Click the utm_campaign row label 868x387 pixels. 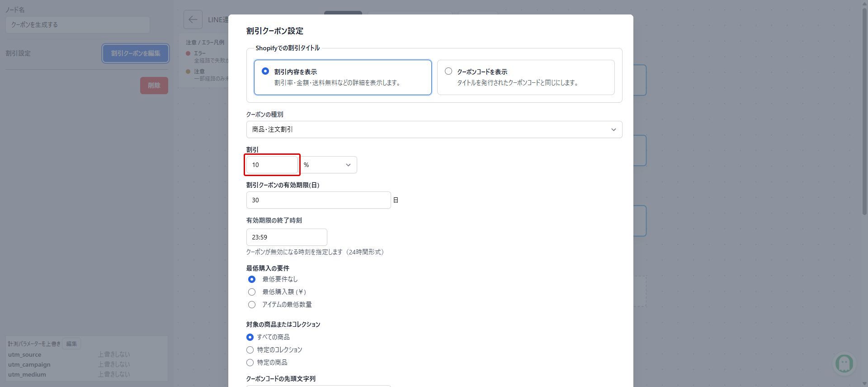29,364
